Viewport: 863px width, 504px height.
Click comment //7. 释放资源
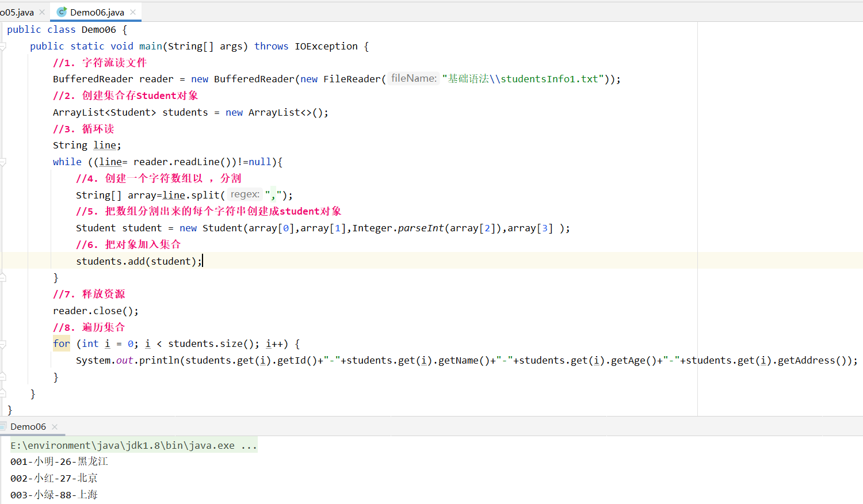tap(89, 294)
